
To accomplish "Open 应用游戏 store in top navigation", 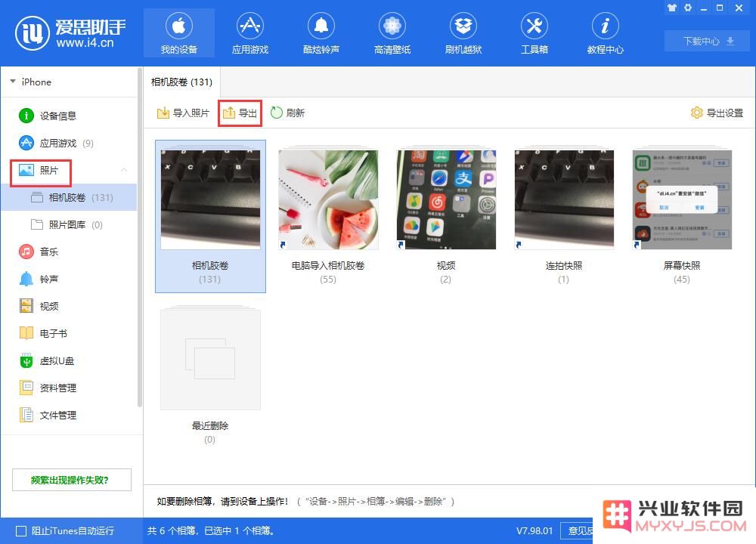I will click(x=249, y=32).
